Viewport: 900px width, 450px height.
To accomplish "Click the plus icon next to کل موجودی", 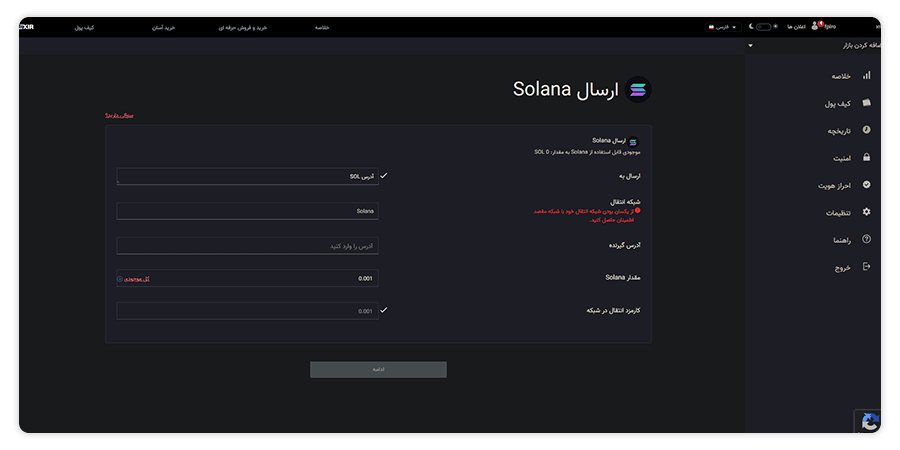I will coord(120,279).
